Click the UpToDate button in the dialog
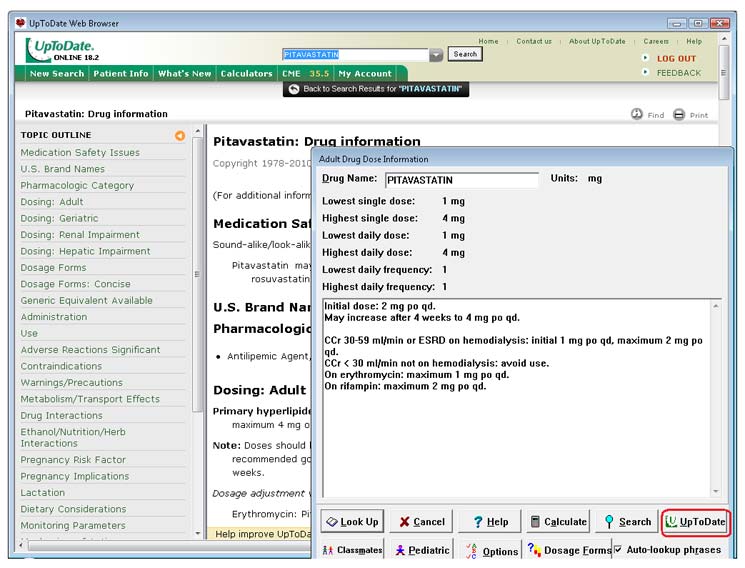The width and height of the screenshot is (745, 568). (x=695, y=522)
